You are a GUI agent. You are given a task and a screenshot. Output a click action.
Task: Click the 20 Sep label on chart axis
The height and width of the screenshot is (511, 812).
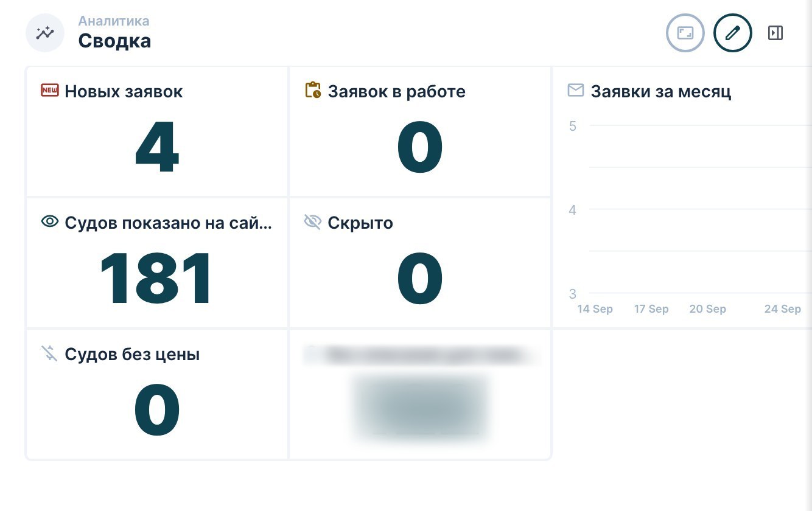(x=707, y=309)
